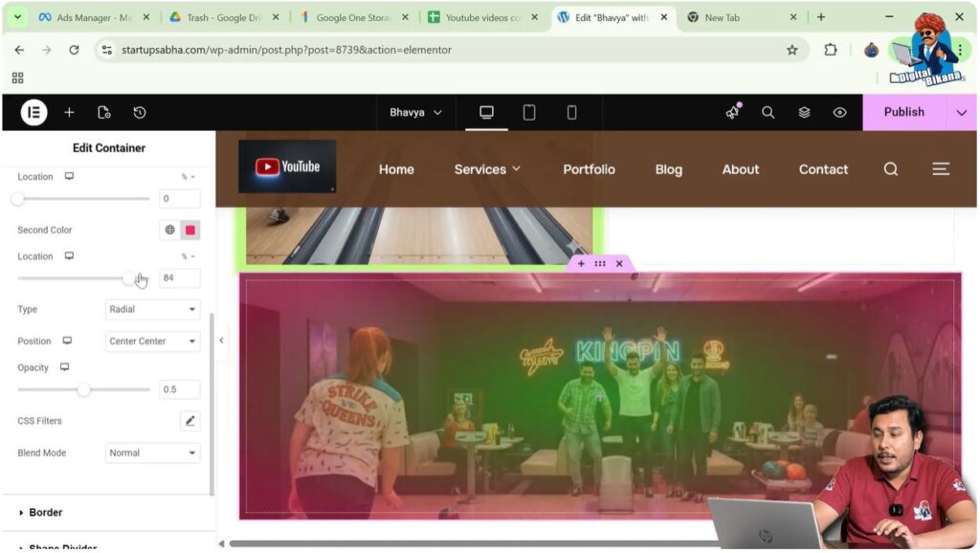Click the Location value field showing 84
The height and width of the screenshot is (553, 980).
179,278
